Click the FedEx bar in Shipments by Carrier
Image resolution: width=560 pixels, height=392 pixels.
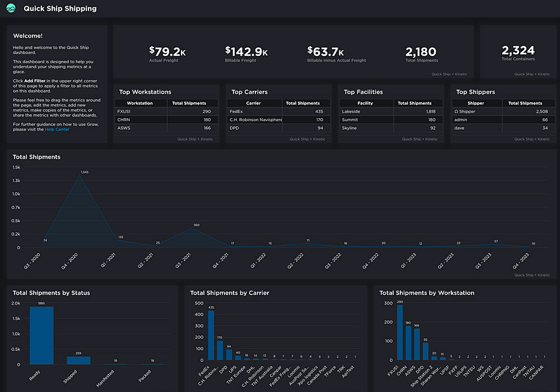[x=211, y=335]
